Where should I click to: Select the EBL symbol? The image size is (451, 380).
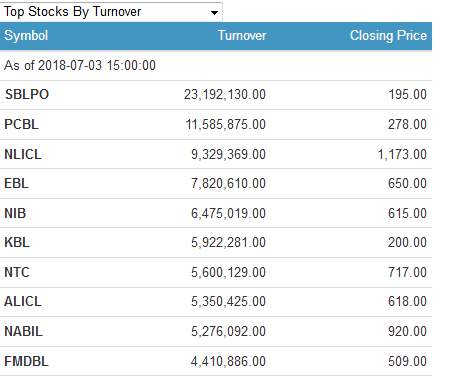coord(16,183)
